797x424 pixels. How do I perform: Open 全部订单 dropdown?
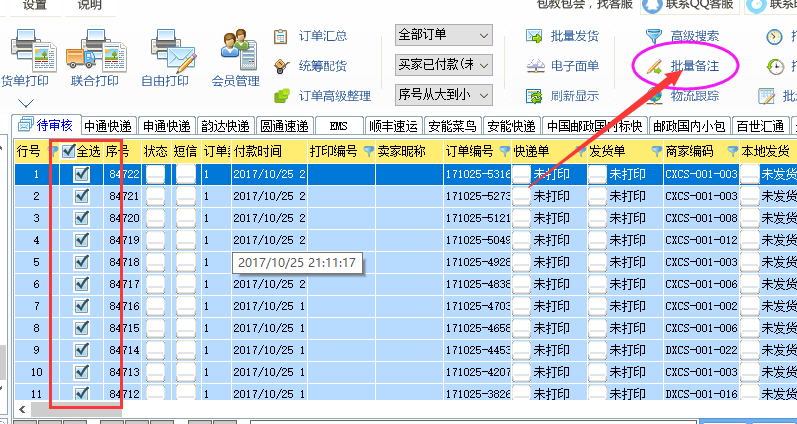444,35
